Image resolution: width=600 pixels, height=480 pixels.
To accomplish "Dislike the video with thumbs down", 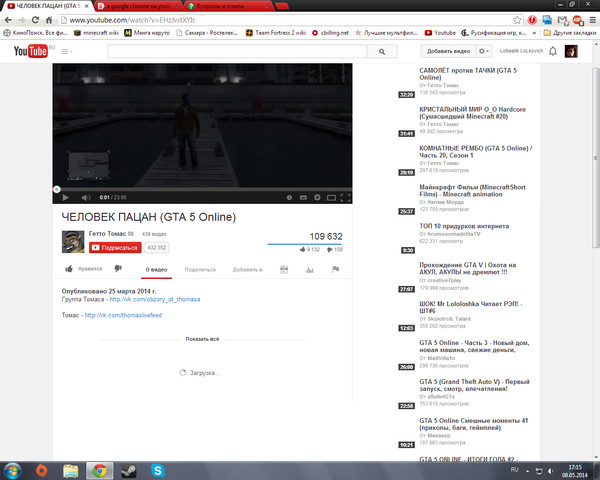I will (x=118, y=269).
